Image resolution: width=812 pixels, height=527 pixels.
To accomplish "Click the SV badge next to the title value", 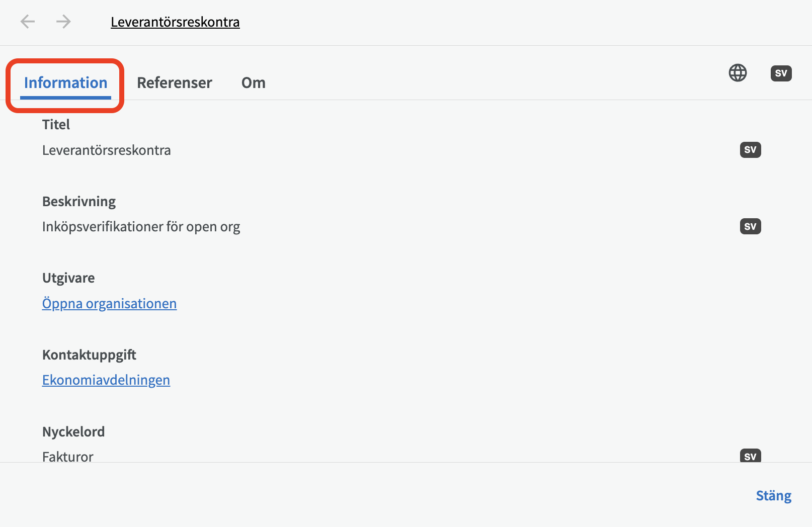I will [x=750, y=150].
